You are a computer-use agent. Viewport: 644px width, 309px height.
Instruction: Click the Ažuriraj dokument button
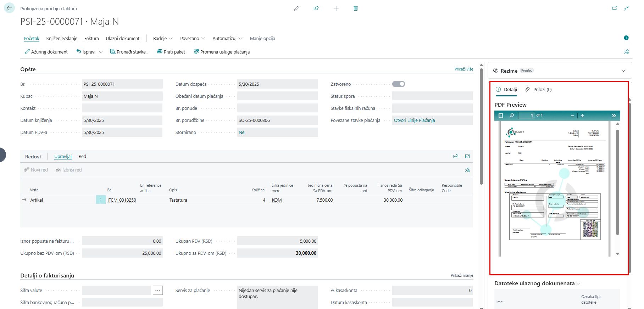(x=46, y=52)
